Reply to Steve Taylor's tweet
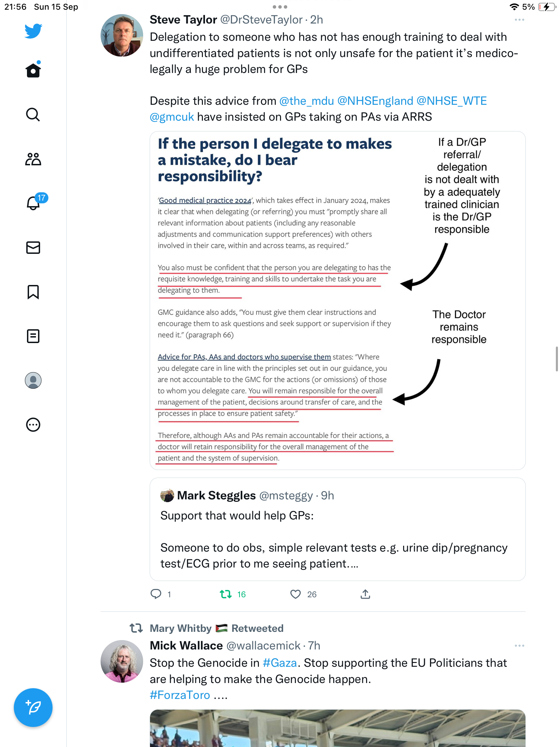This screenshot has height=747, width=560. (156, 594)
